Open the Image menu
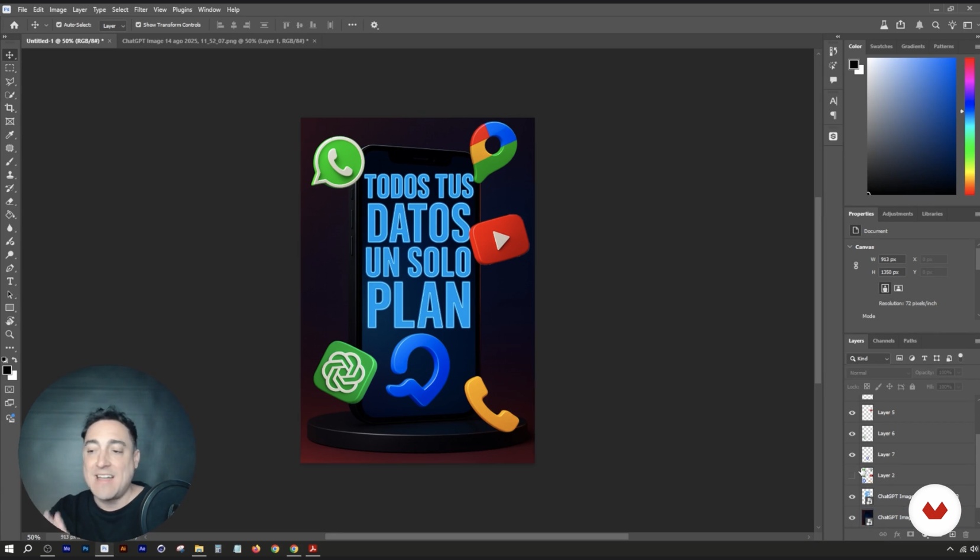 [x=58, y=9]
